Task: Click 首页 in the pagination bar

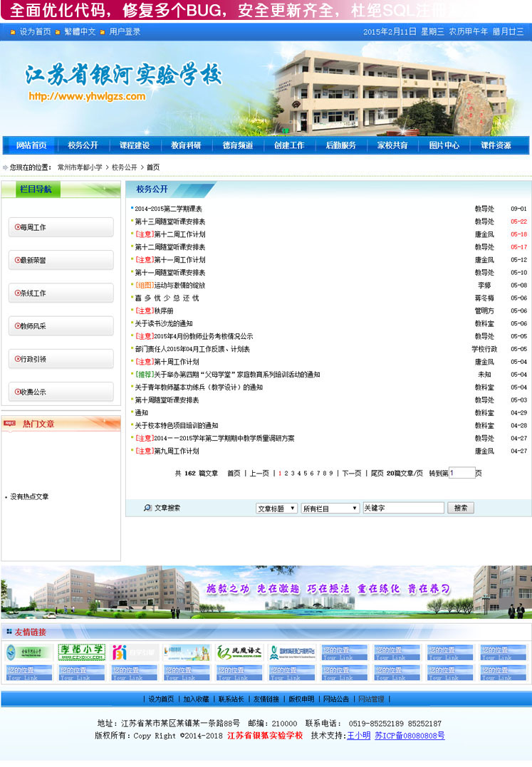Action: [x=234, y=474]
